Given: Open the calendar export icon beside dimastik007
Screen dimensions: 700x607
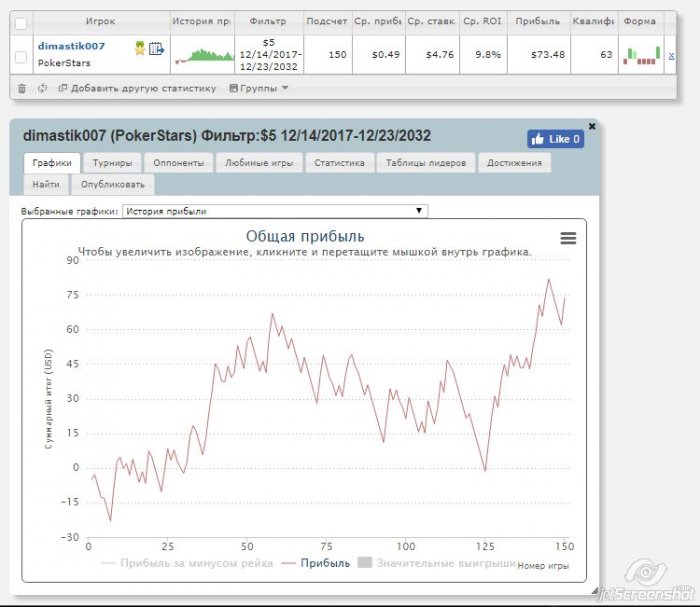Looking at the screenshot, I should pyautogui.click(x=156, y=48).
